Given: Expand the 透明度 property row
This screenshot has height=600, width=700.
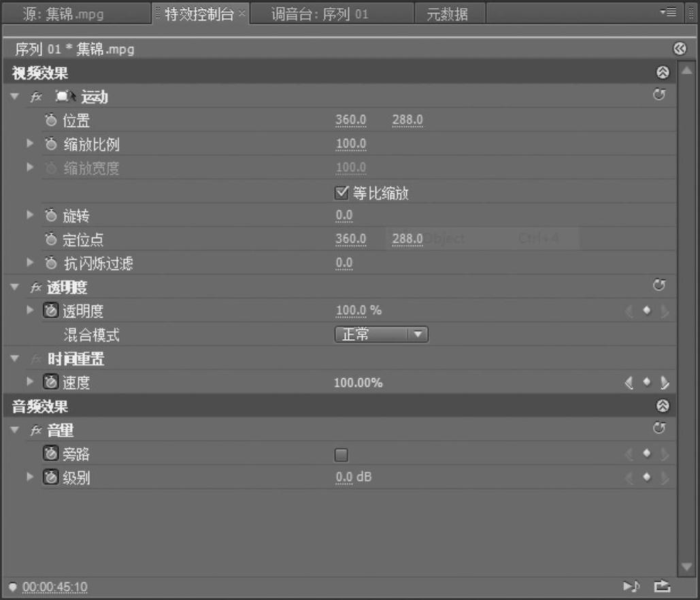Looking at the screenshot, I should 30,310.
